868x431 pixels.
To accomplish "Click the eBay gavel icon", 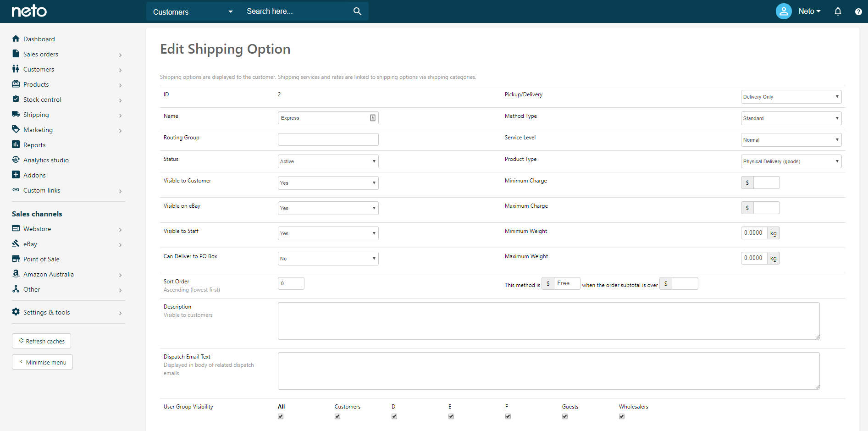I will pos(16,243).
